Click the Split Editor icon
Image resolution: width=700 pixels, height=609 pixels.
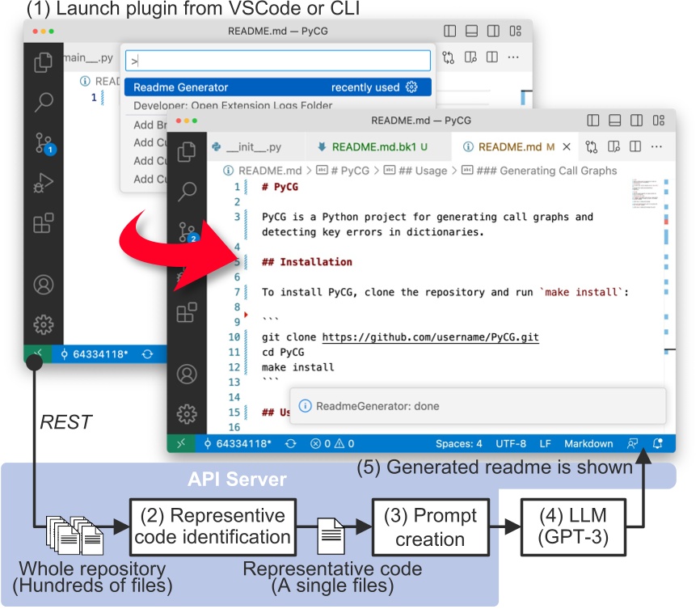634,147
